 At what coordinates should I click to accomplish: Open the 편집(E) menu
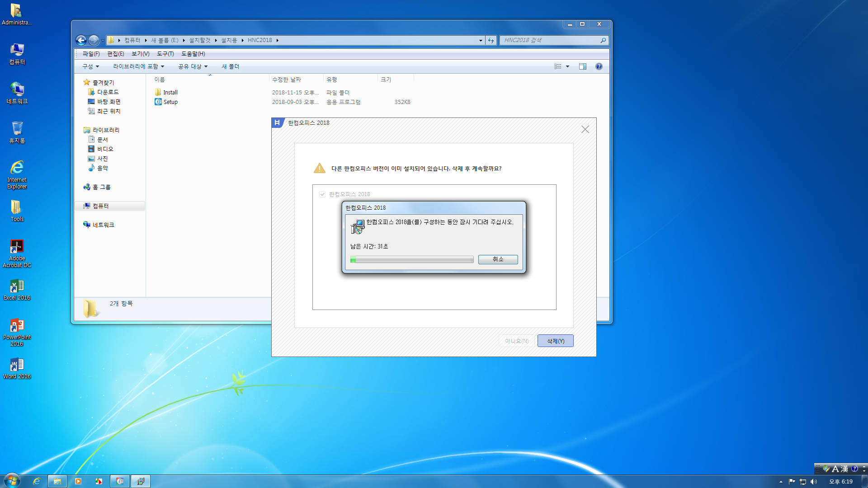point(115,54)
